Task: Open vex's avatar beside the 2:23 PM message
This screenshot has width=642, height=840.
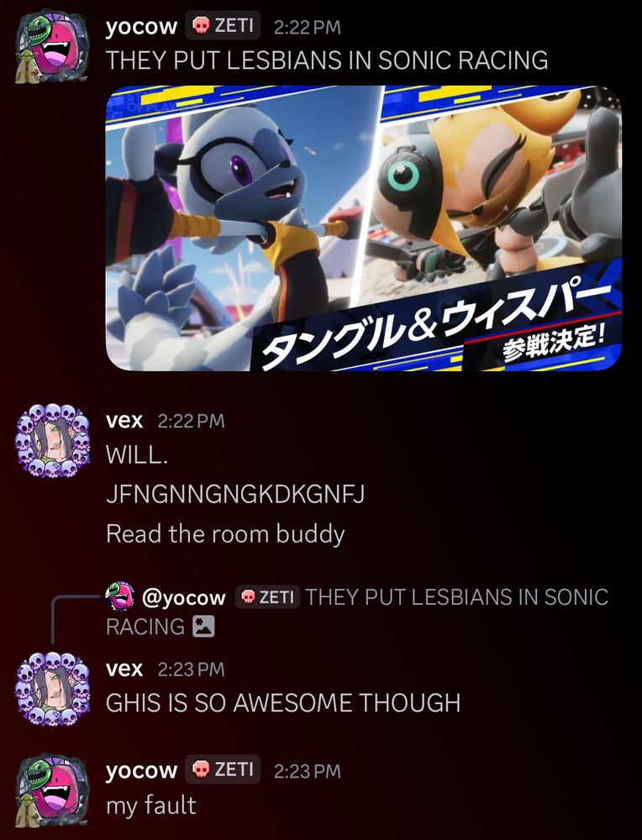Action: [x=52, y=690]
